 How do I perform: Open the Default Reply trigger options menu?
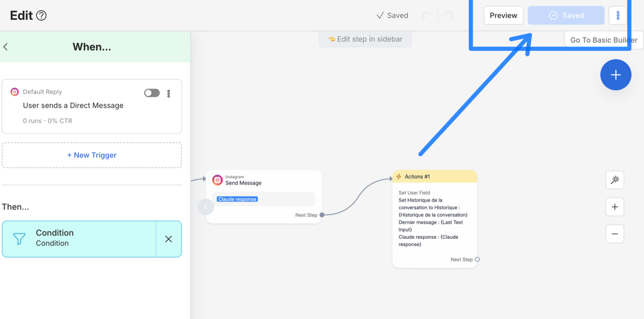point(169,93)
